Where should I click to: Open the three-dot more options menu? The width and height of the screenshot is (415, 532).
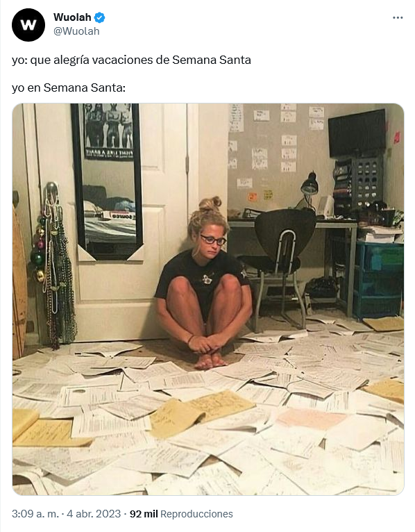398,17
